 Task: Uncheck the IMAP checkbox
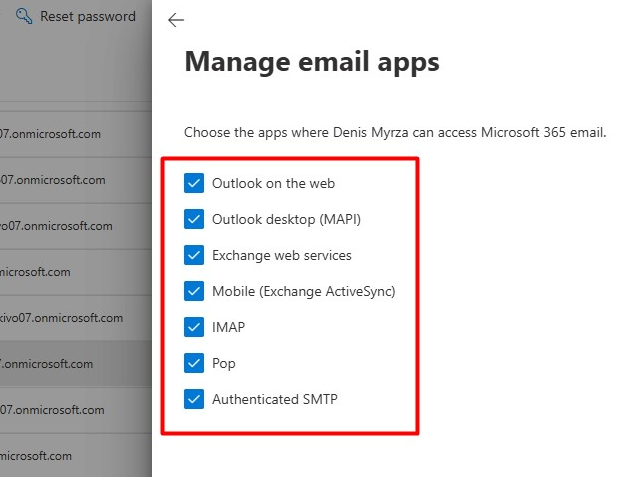[194, 327]
